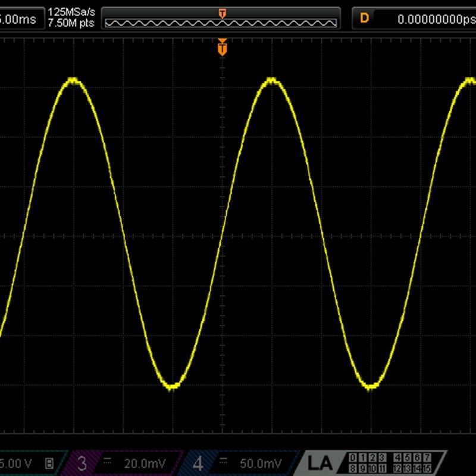The width and height of the screenshot is (476, 476).
Task: Toggle digital channel 2 in LA panel
Action: point(372,457)
